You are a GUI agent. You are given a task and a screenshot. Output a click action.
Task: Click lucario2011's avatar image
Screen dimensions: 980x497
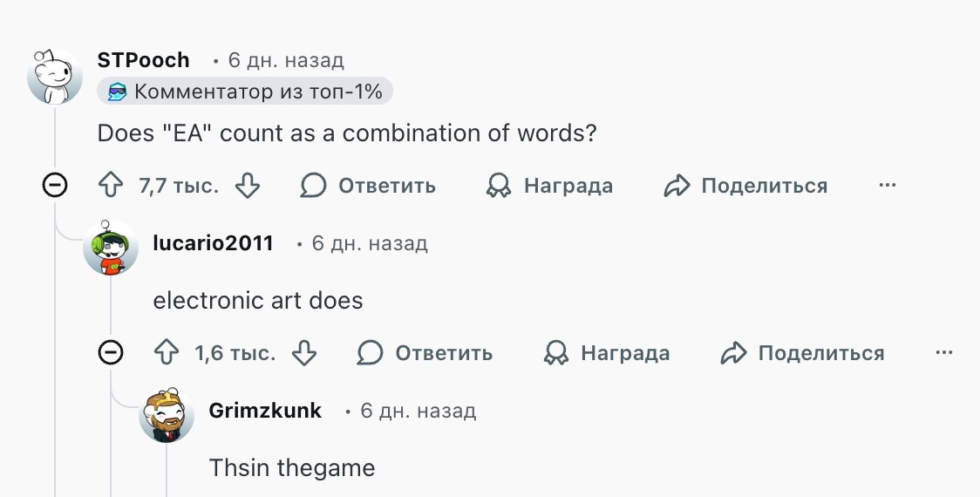[111, 248]
